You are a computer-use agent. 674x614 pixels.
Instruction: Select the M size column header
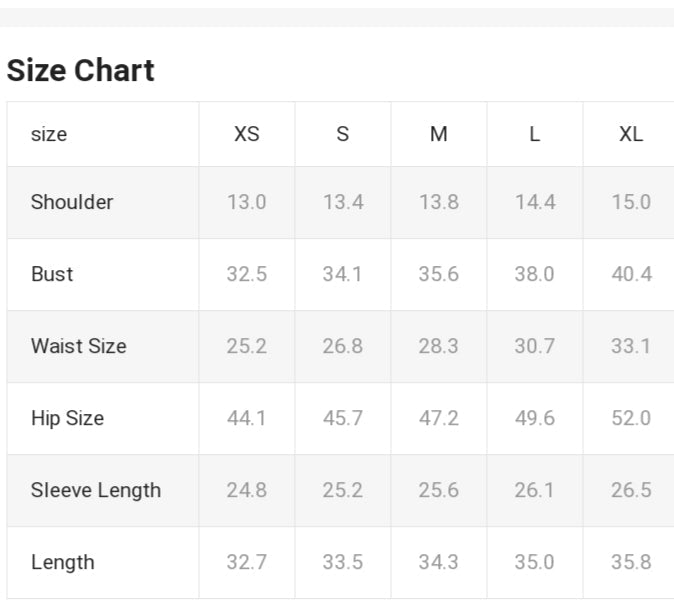pos(439,134)
